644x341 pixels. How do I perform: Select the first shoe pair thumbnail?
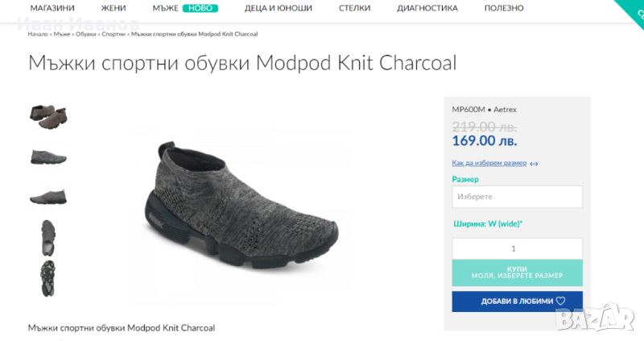click(48, 116)
